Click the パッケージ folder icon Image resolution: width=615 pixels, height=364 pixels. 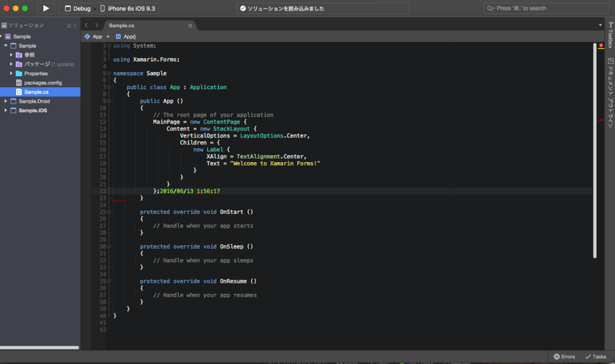(19, 64)
